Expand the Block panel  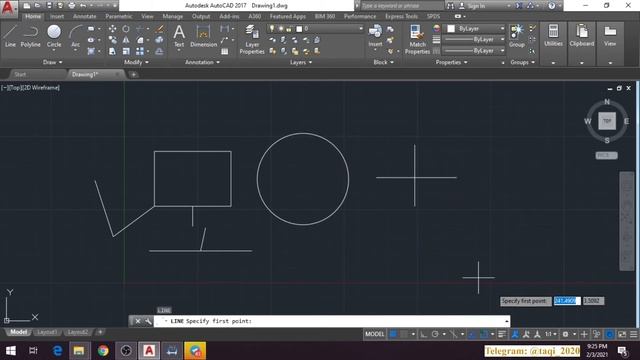tap(383, 62)
